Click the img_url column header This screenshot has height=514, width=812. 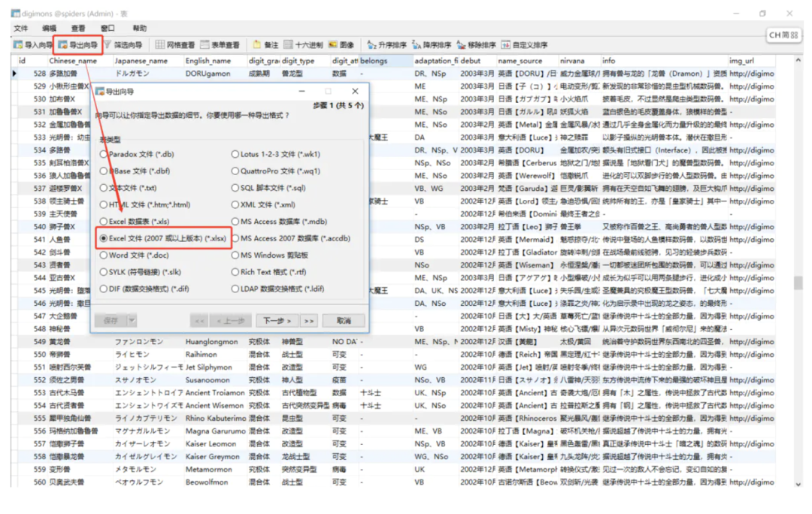(x=751, y=61)
